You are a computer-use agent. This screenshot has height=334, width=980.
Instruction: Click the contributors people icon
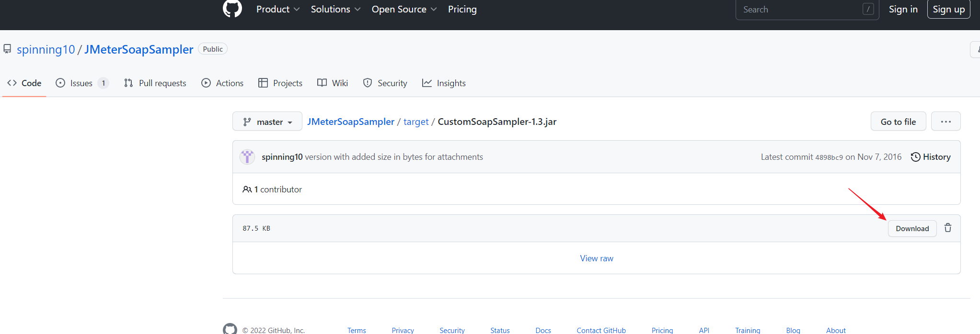(247, 189)
